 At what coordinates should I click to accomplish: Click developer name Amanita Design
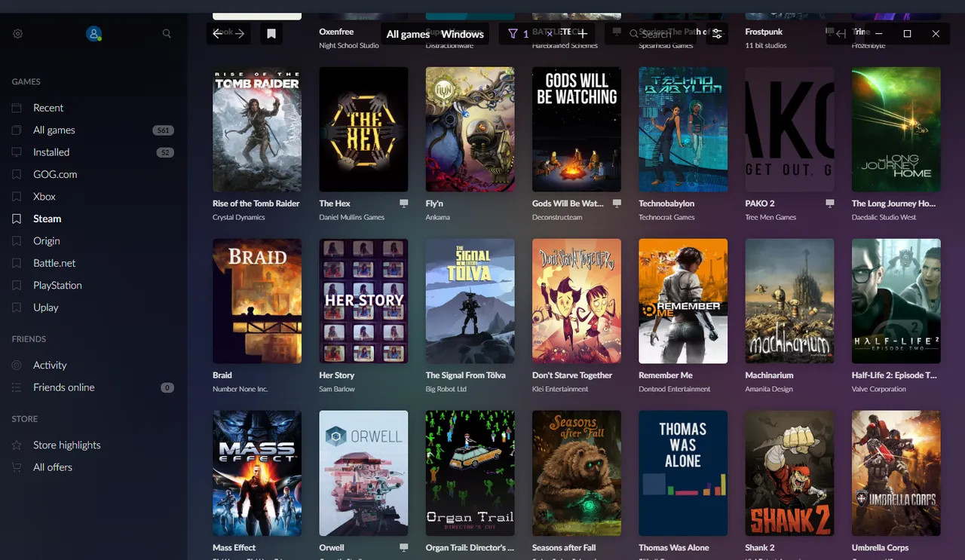click(x=769, y=390)
